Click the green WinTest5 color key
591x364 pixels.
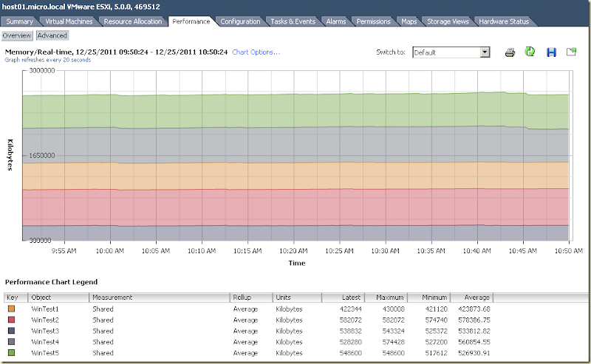[11, 353]
